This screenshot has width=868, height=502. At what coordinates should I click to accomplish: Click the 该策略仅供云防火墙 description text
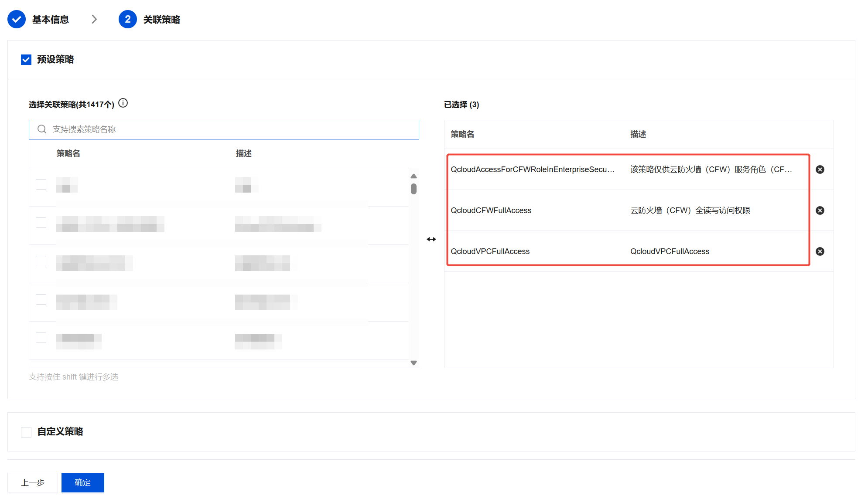pos(711,170)
